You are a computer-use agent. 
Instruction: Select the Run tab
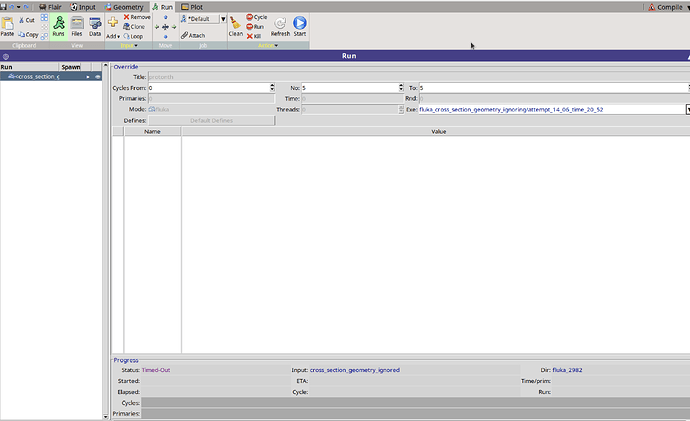coord(162,7)
